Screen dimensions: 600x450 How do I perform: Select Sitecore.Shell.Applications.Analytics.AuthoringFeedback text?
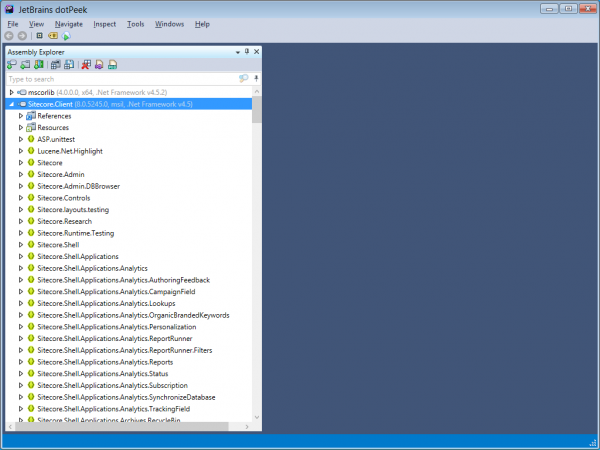click(x=124, y=280)
